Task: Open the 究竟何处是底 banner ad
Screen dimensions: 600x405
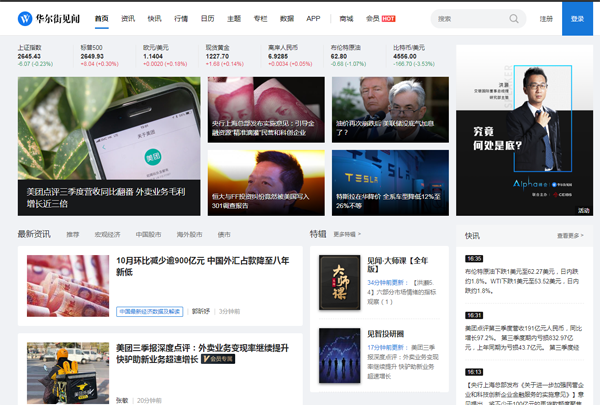Action: [x=524, y=130]
